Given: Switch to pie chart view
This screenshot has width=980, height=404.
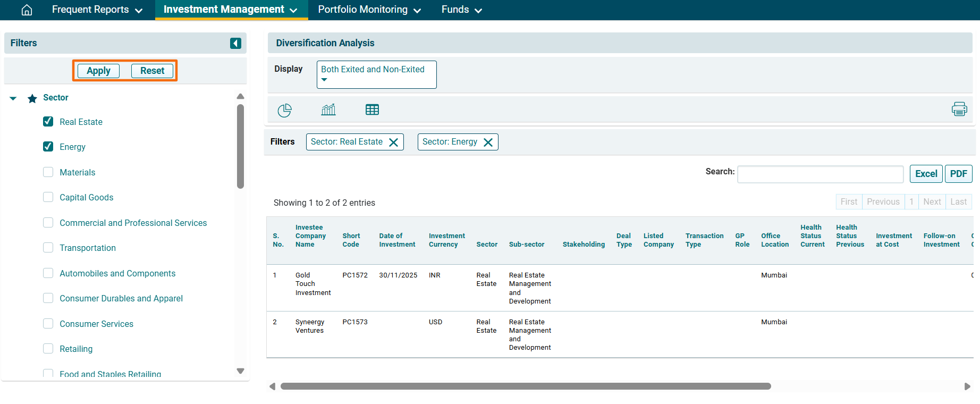Looking at the screenshot, I should tap(284, 110).
